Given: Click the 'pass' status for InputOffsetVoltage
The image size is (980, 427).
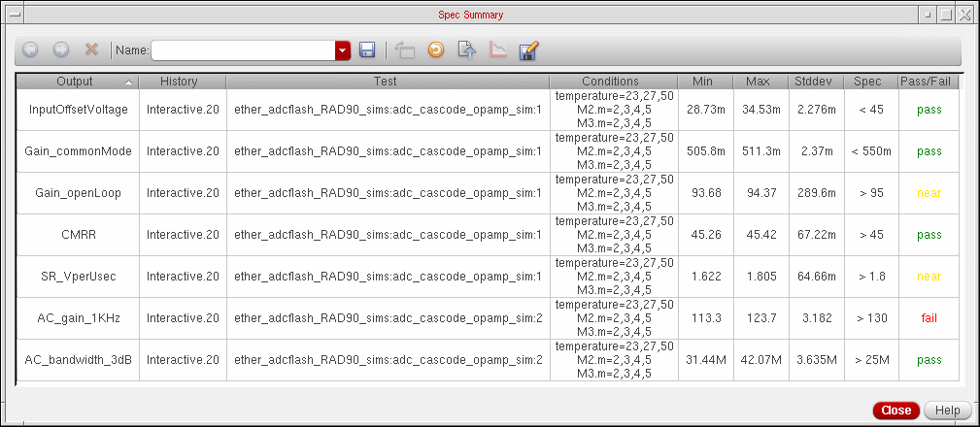Looking at the screenshot, I should (929, 110).
